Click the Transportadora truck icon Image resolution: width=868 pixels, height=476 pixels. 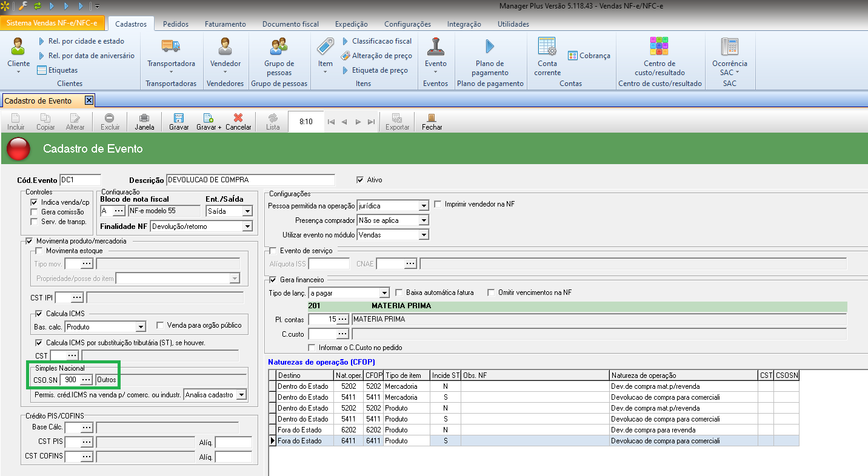click(x=171, y=47)
